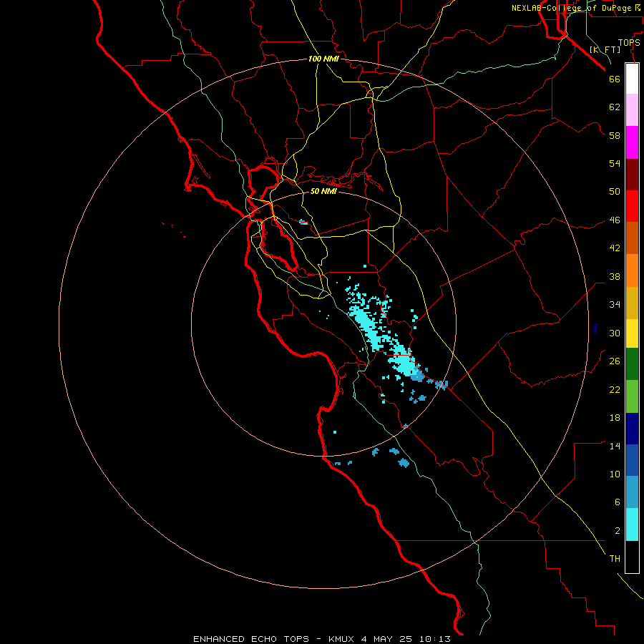
Task: Select the dark red maroon legend swatch
Action: coord(632,175)
